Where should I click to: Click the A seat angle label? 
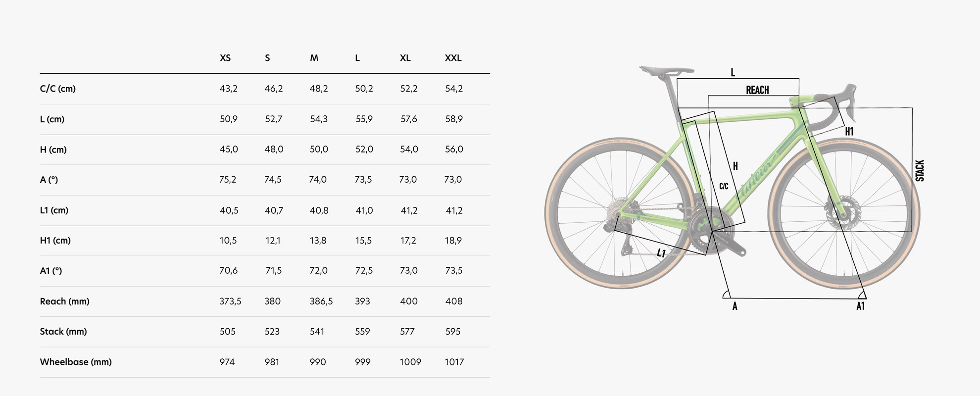coord(735,306)
